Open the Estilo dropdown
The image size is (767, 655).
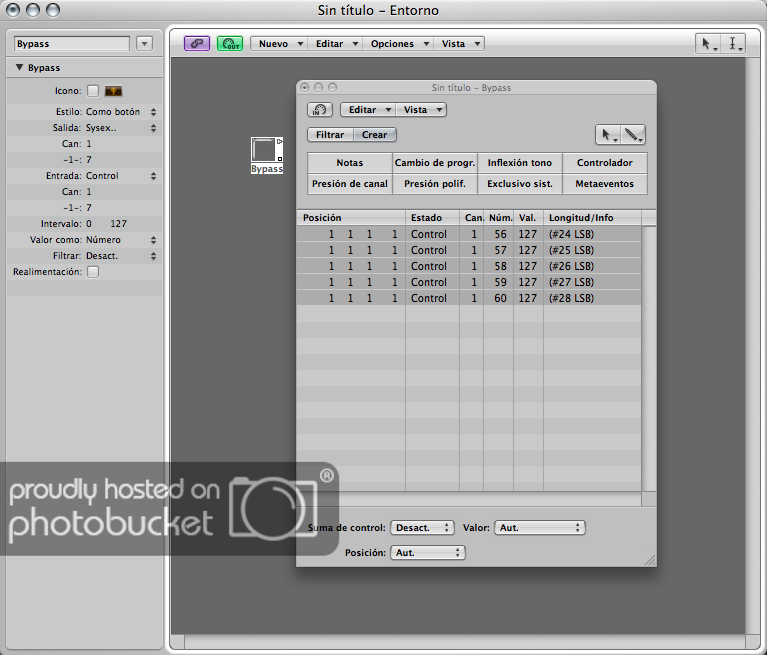(121, 112)
